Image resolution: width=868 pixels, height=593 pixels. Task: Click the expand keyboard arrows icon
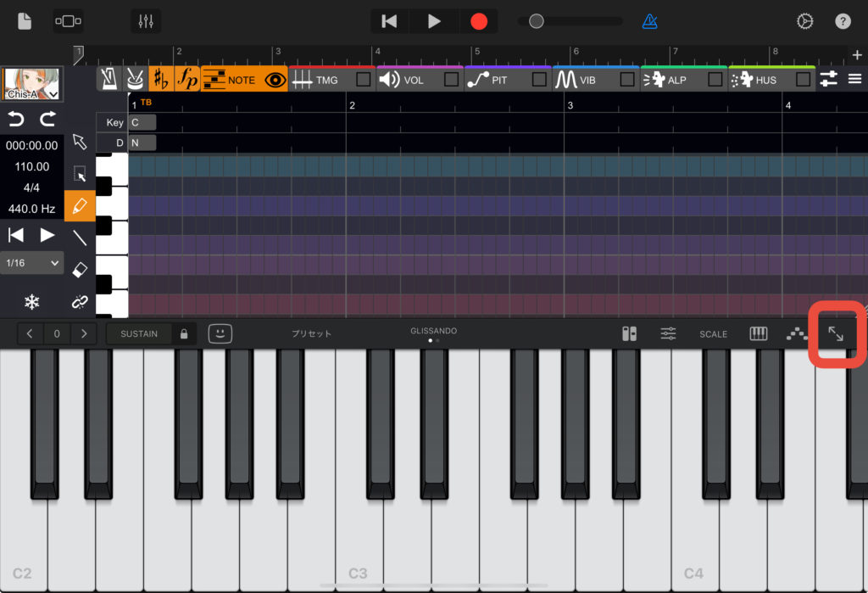836,334
